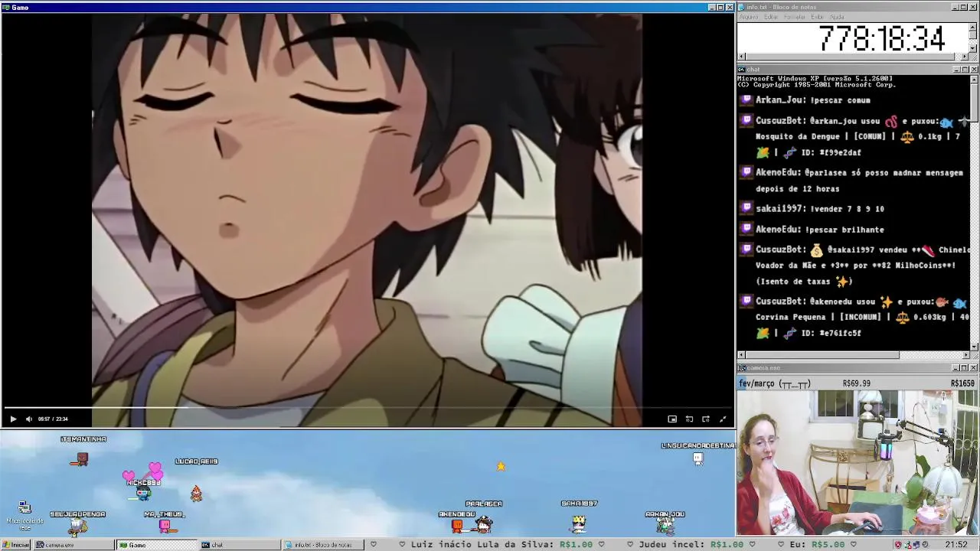Click the text '!vender 7 8 9 10'

[x=846, y=209]
